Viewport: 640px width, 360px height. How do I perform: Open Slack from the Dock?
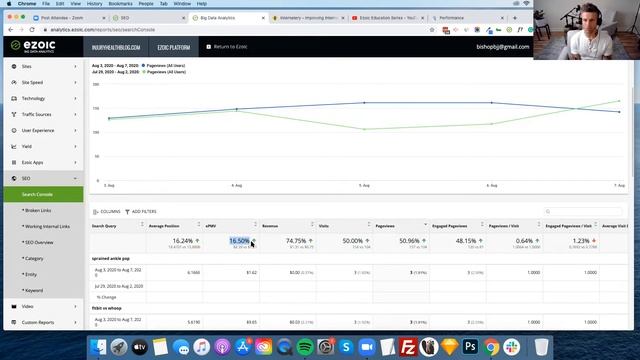tap(511, 347)
